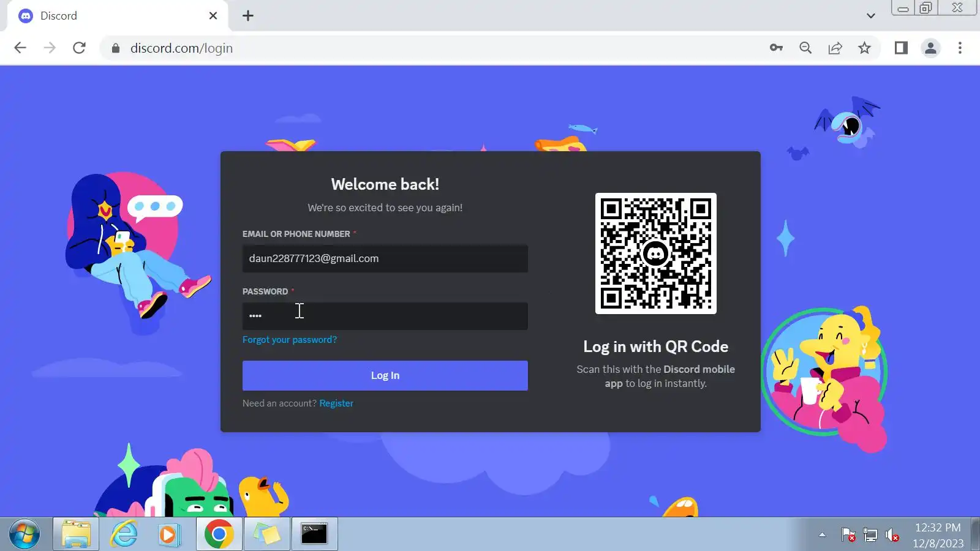The image size is (980, 551).
Task: Follow the Forgot your password link
Action: (290, 340)
